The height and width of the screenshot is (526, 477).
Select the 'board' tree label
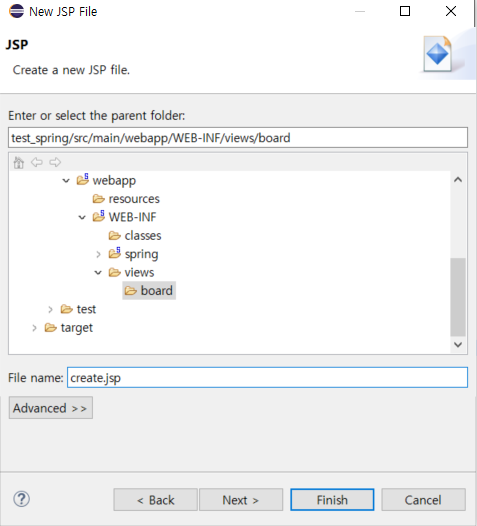[x=157, y=291]
